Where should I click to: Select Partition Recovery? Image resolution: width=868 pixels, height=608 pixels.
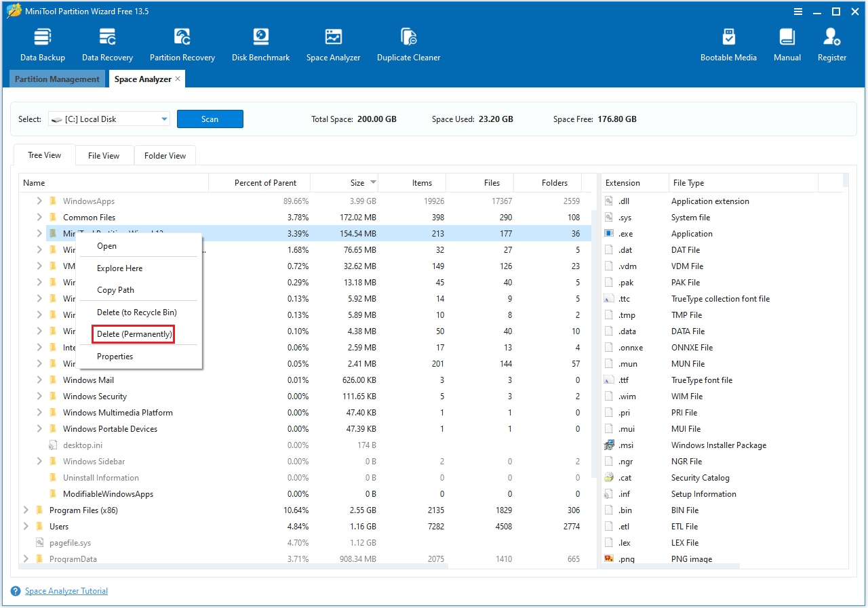click(182, 42)
